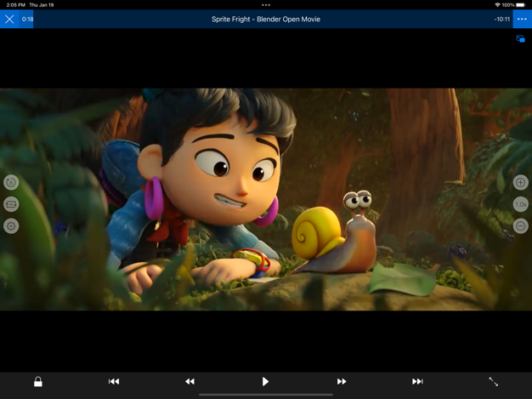This screenshot has height=399, width=532.
Task: Rewind the video
Action: tap(190, 382)
